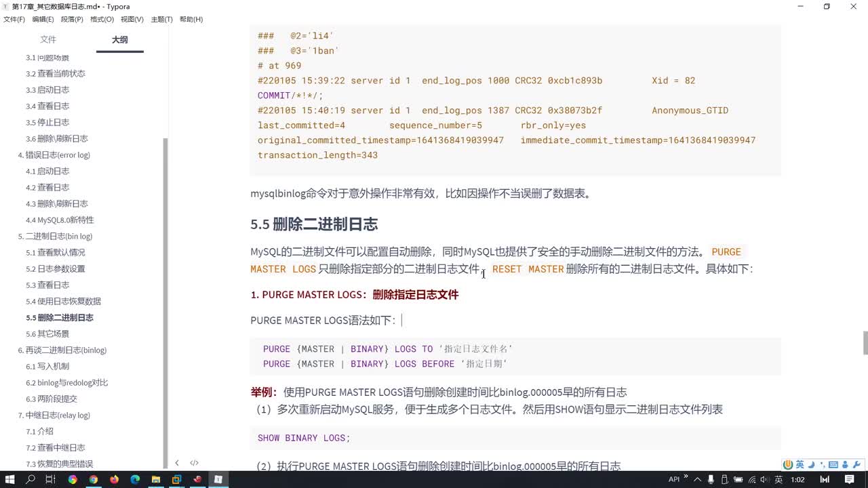
Task: Open File Explorer from the taskbar
Action: pyautogui.click(x=156, y=479)
